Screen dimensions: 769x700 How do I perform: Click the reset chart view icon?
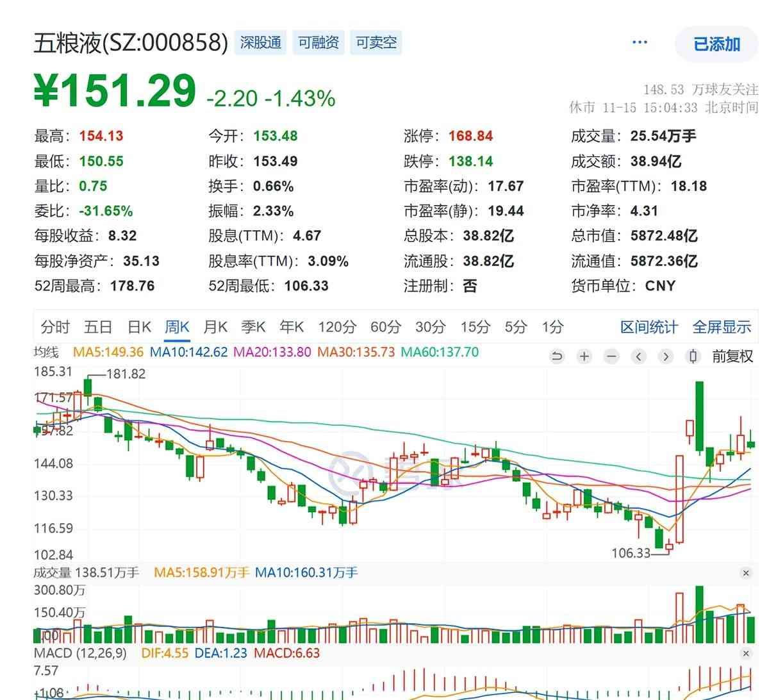pyautogui.click(x=557, y=356)
